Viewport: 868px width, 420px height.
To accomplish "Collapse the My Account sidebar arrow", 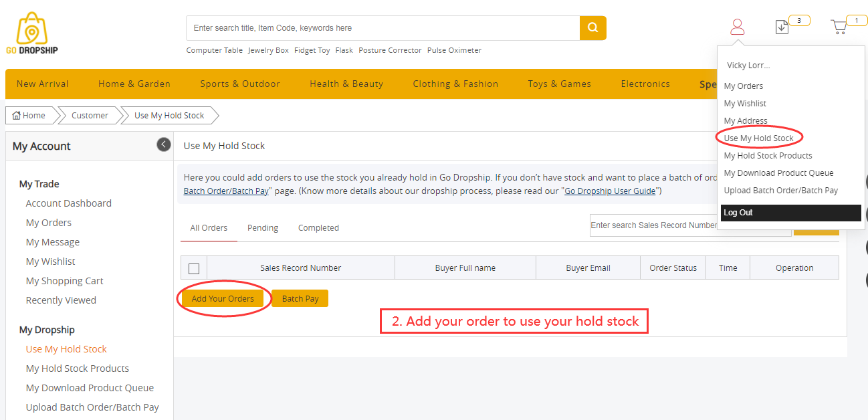I will [x=164, y=144].
